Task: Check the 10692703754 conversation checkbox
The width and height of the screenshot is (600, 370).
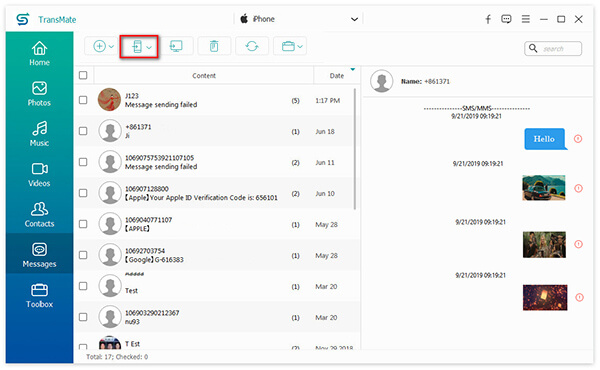Action: [x=83, y=255]
